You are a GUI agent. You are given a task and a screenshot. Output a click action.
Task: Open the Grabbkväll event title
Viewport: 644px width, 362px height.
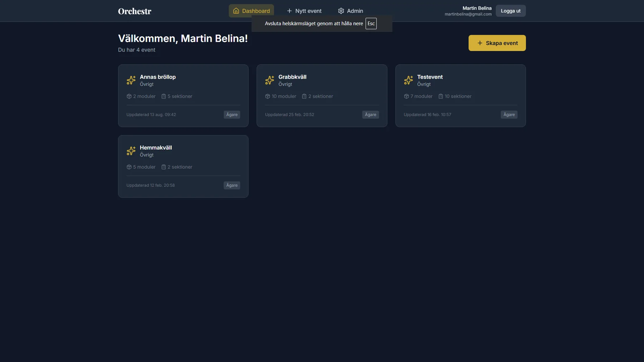pos(292,77)
